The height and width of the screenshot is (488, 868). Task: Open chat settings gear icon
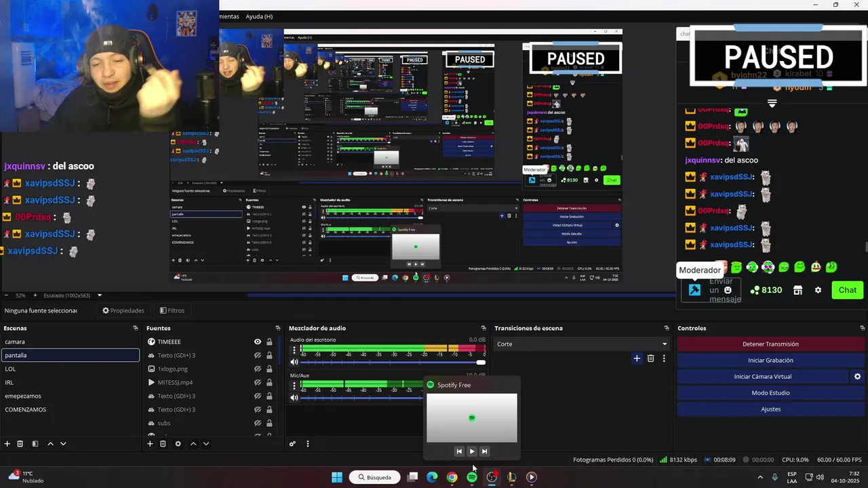(x=818, y=290)
